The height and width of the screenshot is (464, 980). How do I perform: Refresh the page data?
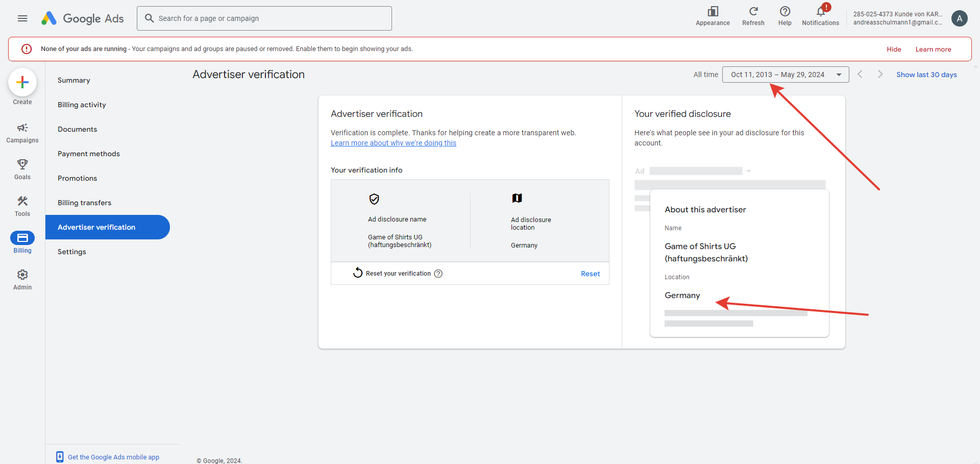click(753, 12)
